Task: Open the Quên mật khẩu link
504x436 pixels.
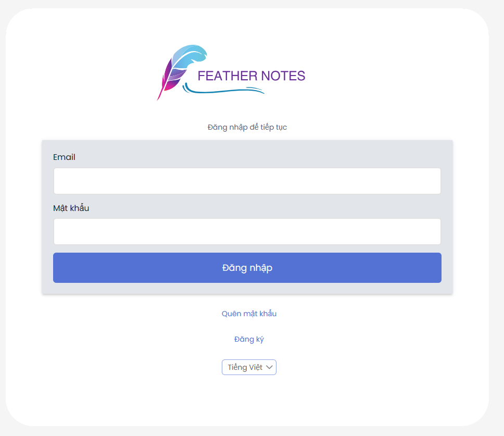Action: [249, 314]
